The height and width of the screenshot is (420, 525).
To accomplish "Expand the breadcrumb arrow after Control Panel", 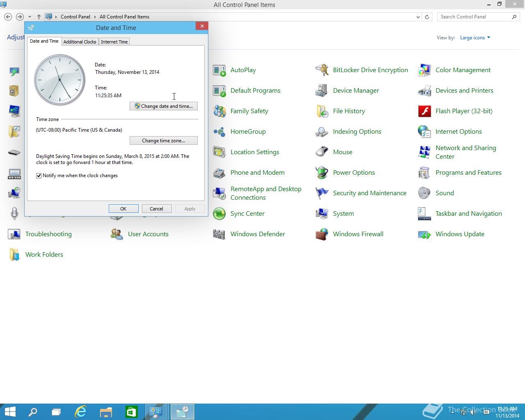I will click(x=95, y=17).
